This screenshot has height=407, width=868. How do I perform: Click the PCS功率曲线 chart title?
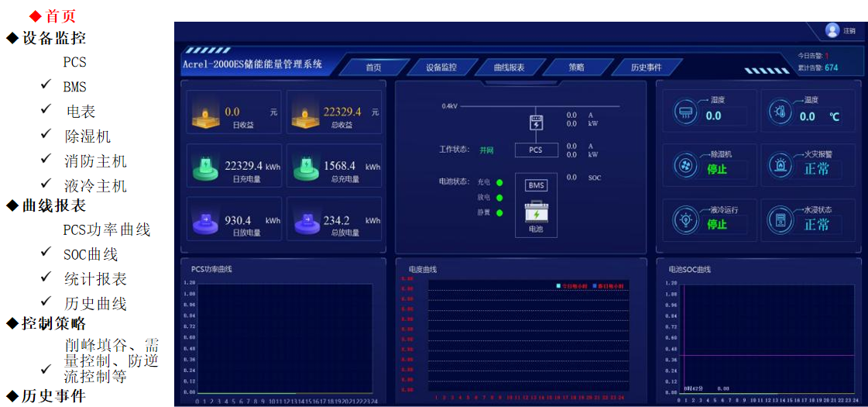pos(211,270)
